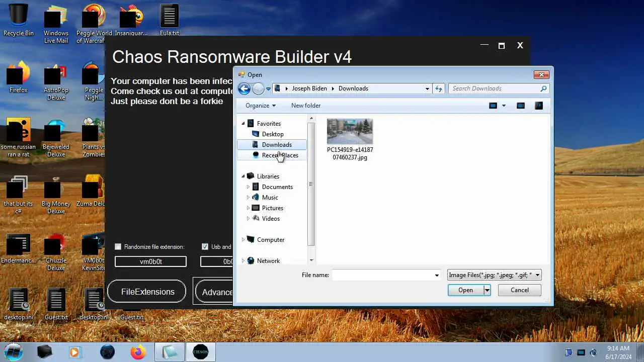This screenshot has width=644, height=362.
Task: Click the Downloads segment in the address bar
Action: click(353, 88)
